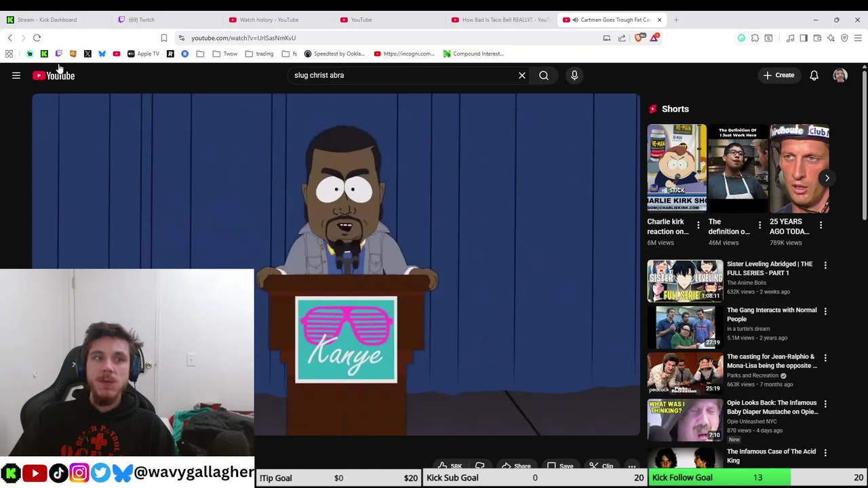Open a new browser tab
The width and height of the screenshot is (868, 488).
[676, 20]
